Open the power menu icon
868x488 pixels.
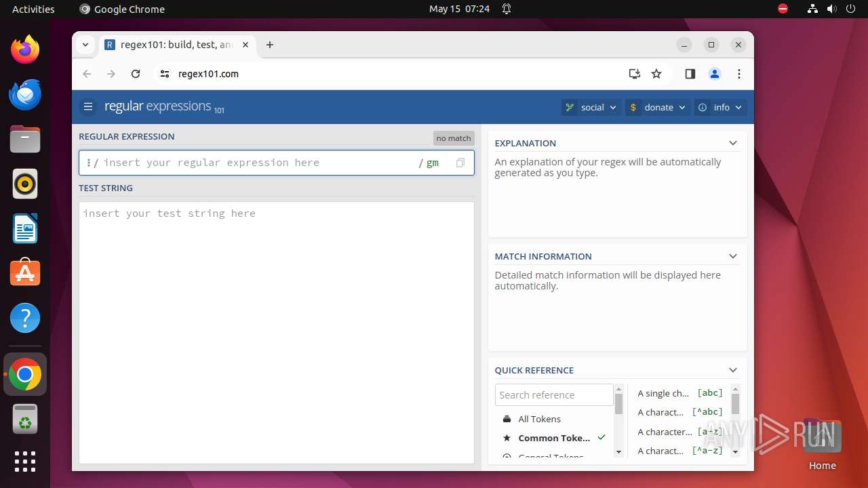pos(850,9)
